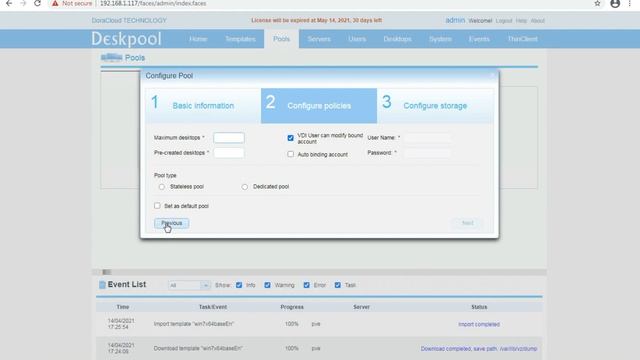This screenshot has width=640, height=360.
Task: Click the Task/Event column header
Action: (x=213, y=307)
